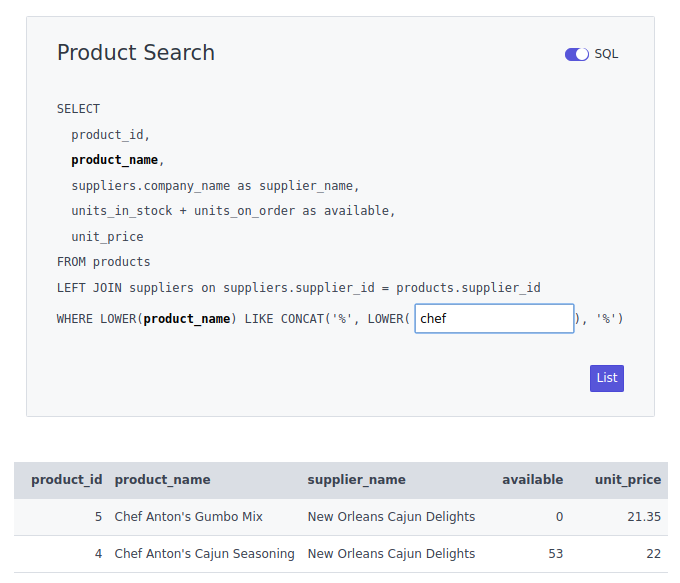The width and height of the screenshot is (680, 583).
Task: Focus the search input containing 'chef'
Action: [494, 319]
